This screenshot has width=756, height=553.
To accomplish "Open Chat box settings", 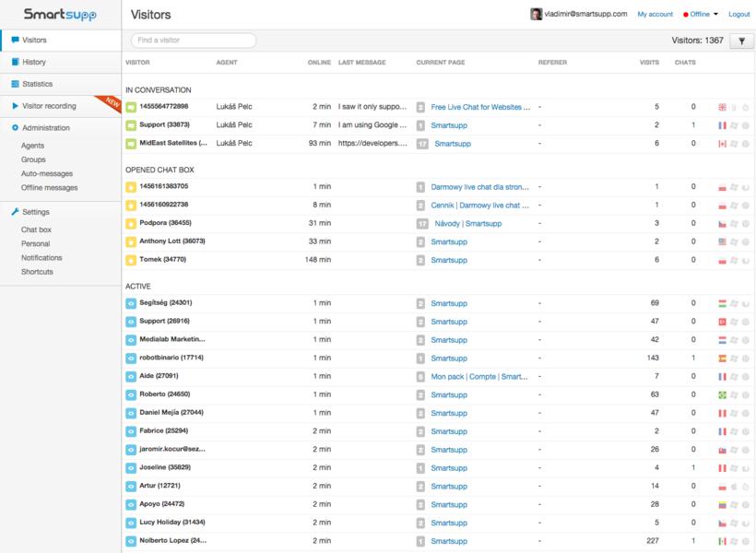I will coord(36,230).
